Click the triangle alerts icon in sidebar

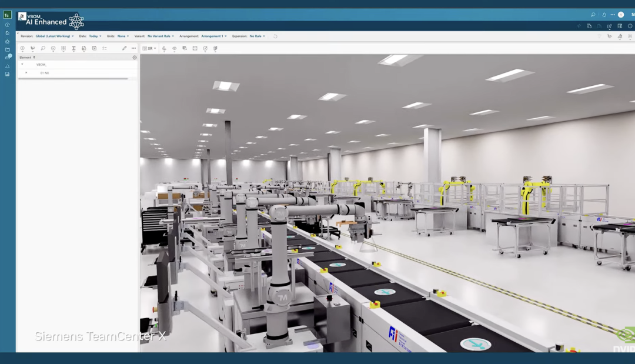point(7,66)
